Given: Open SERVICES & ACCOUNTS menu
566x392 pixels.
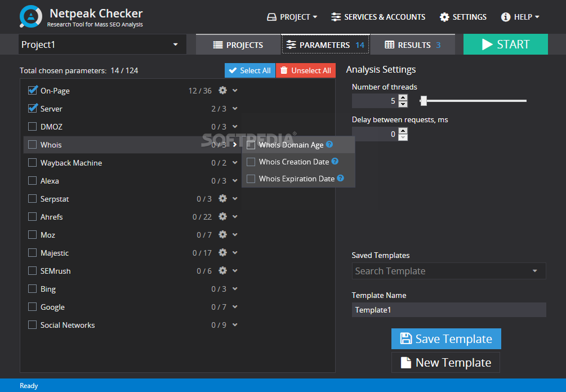Looking at the screenshot, I should click(378, 17).
